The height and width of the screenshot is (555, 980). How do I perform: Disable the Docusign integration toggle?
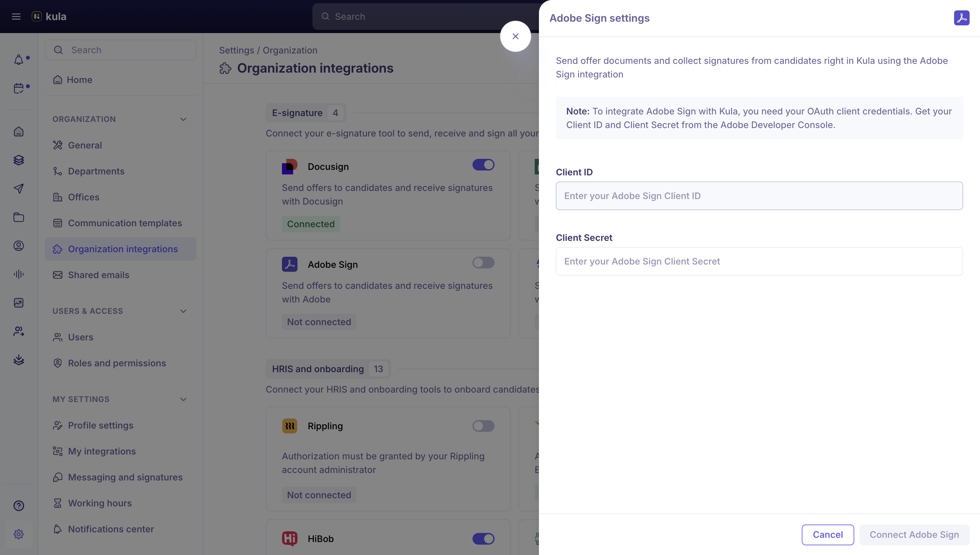pyautogui.click(x=483, y=165)
